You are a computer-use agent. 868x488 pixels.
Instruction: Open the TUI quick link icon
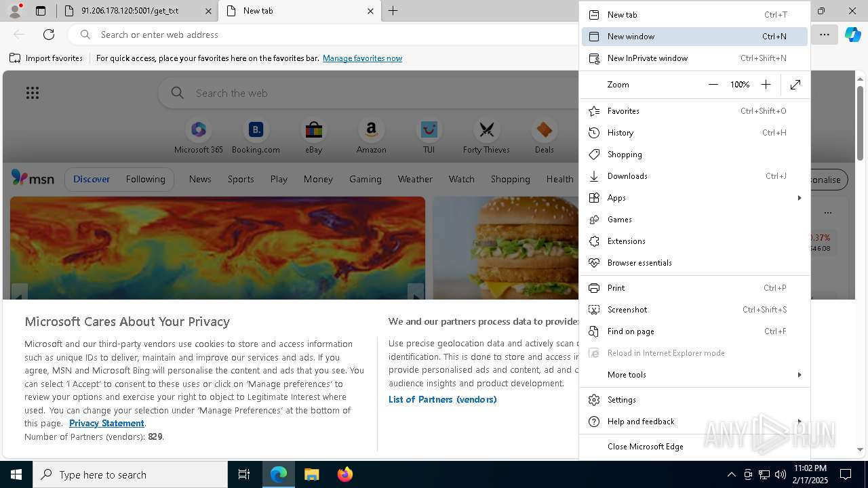pos(429,129)
